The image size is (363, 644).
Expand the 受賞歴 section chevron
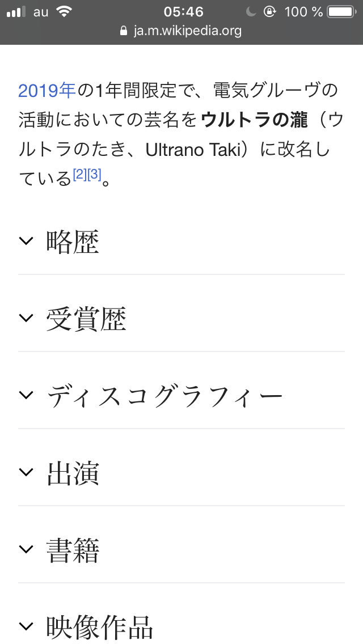click(26, 318)
